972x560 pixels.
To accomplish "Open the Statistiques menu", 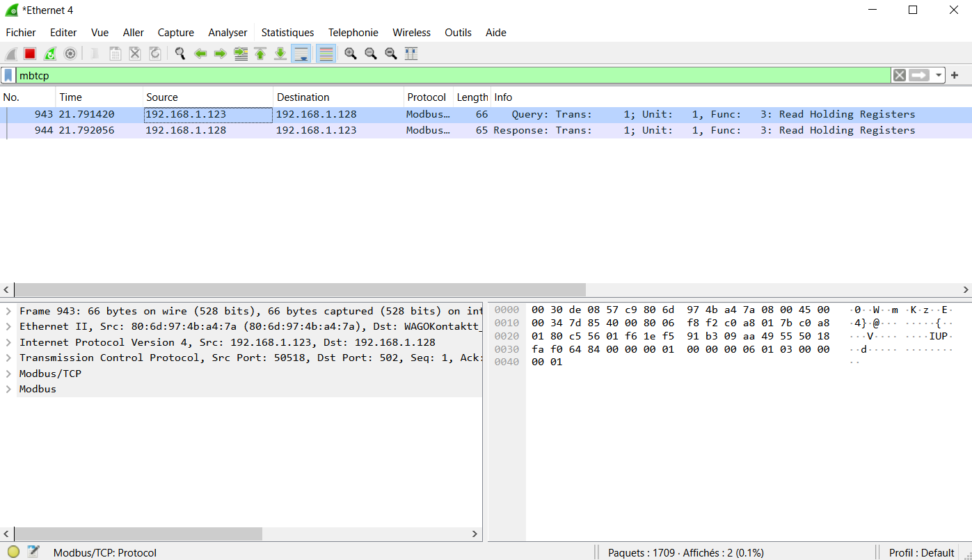I will tap(287, 33).
